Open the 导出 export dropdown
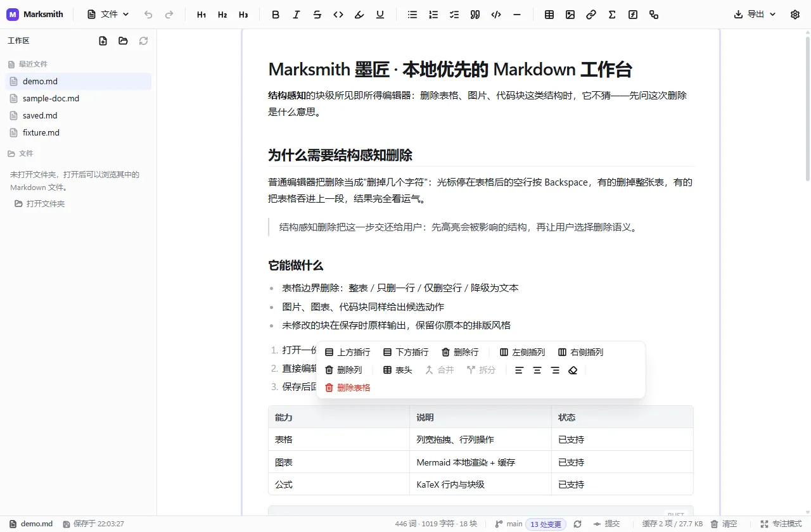The image size is (811, 532). point(755,15)
